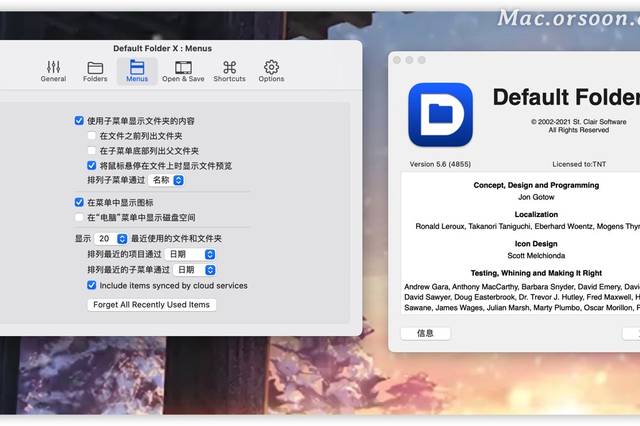Toggle 将鼠标悬停在文件上时显示文件预览 checkbox
This screenshot has width=640, height=426.
[92, 165]
